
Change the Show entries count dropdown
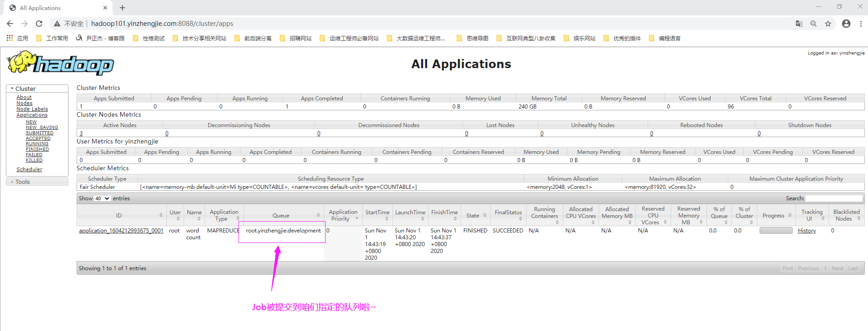[x=102, y=198]
